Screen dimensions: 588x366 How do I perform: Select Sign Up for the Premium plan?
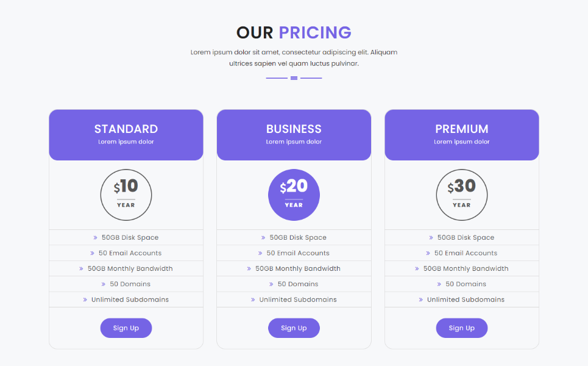(461, 328)
